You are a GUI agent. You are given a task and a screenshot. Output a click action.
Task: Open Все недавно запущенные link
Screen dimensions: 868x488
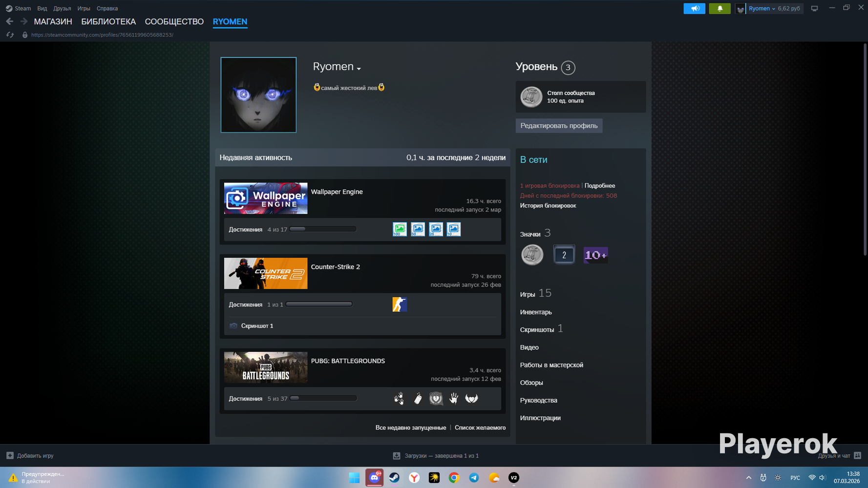click(x=411, y=427)
